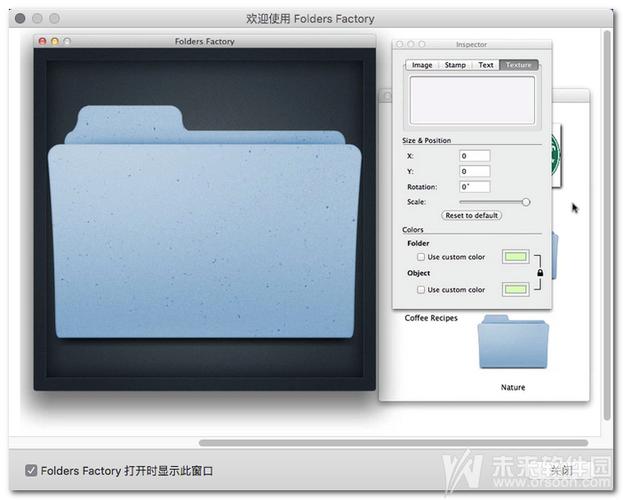Click the horizontal scrollbar of welcome window
The height and width of the screenshot is (500, 623).
tap(393, 443)
